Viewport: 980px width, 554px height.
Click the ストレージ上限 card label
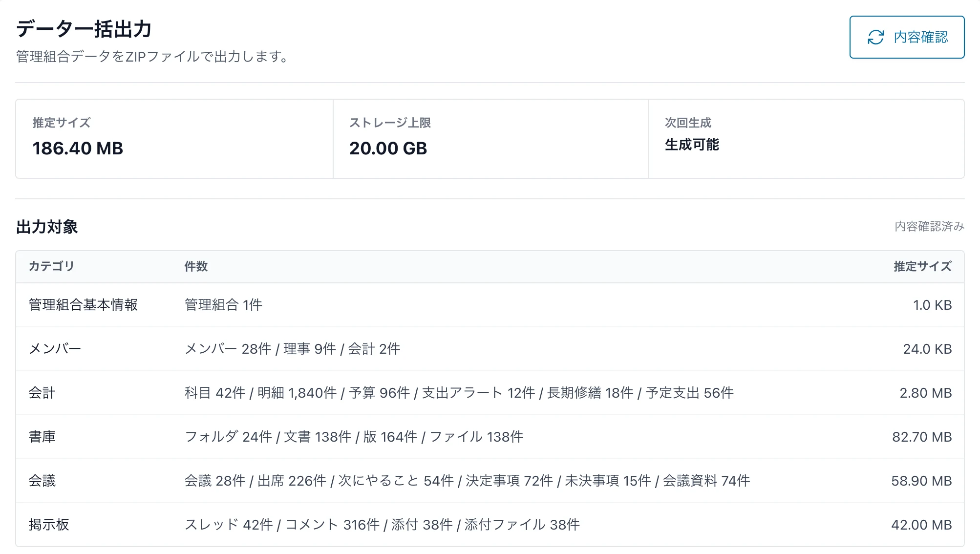390,123
